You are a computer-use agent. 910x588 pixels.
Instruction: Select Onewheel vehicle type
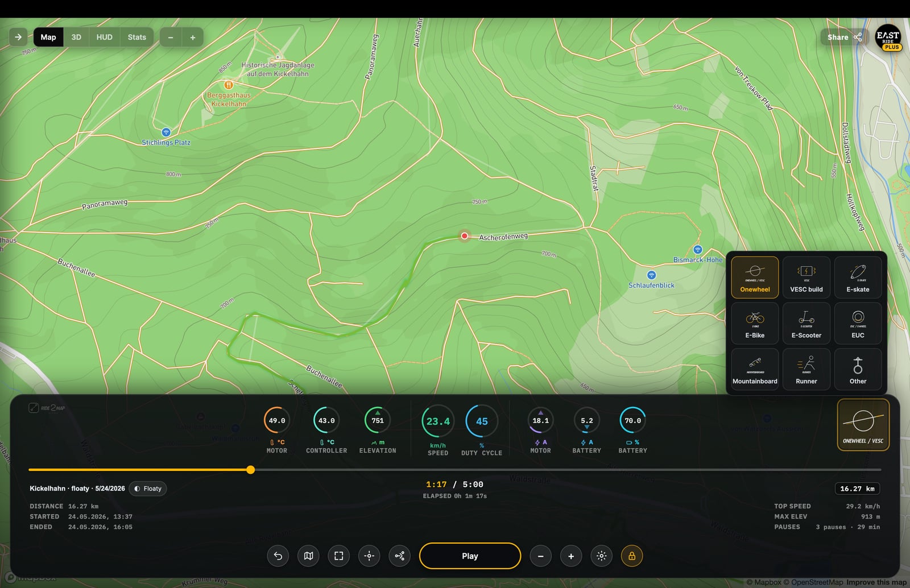(x=755, y=278)
